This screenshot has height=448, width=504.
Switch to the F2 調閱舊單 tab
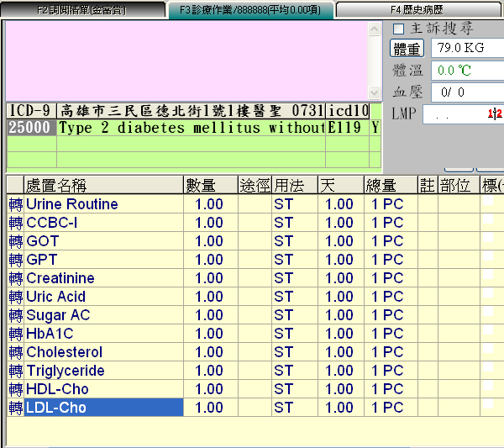pyautogui.click(x=81, y=10)
